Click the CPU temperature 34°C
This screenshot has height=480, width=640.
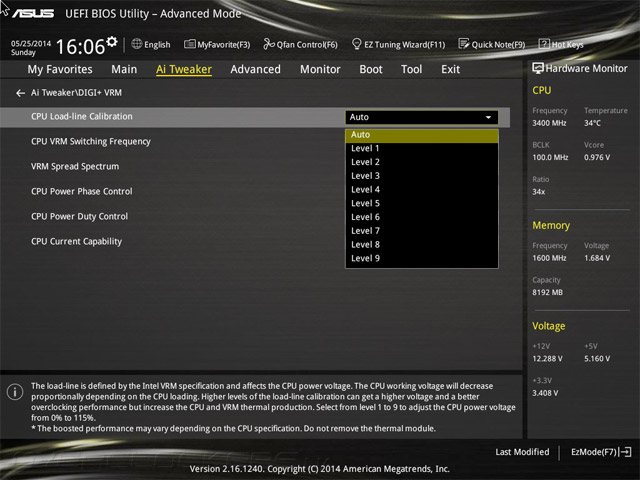(x=592, y=123)
